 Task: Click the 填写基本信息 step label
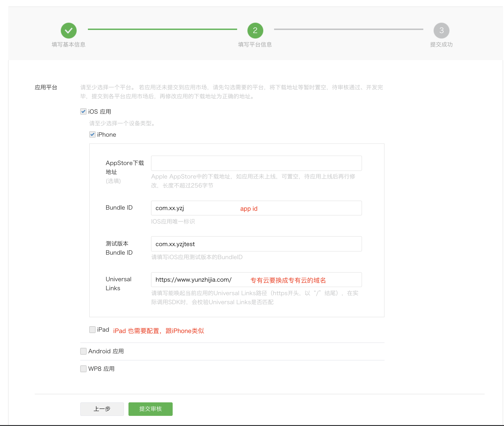tap(69, 44)
